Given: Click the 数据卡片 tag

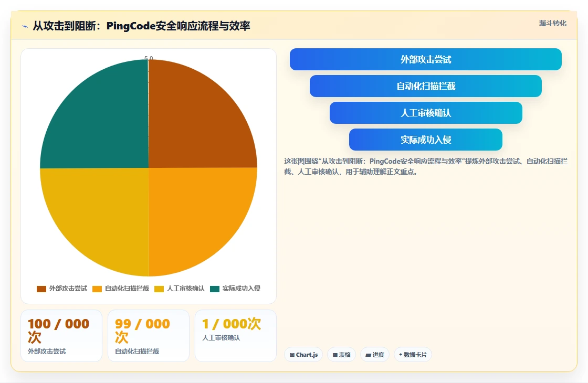Looking at the screenshot, I should 413,355.
